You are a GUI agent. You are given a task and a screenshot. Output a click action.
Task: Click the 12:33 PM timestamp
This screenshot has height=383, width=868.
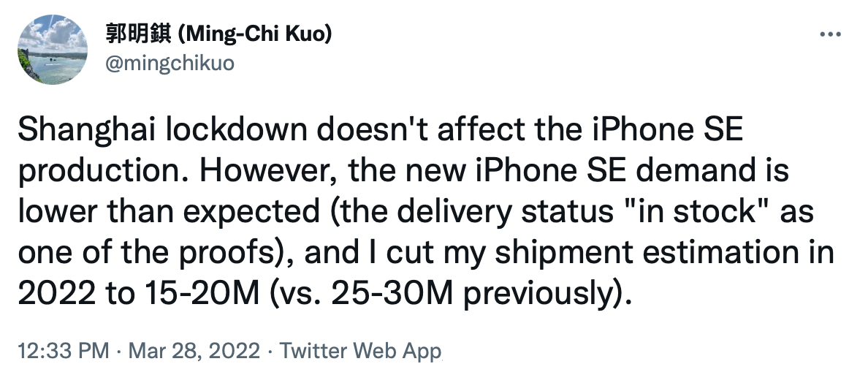(62, 351)
